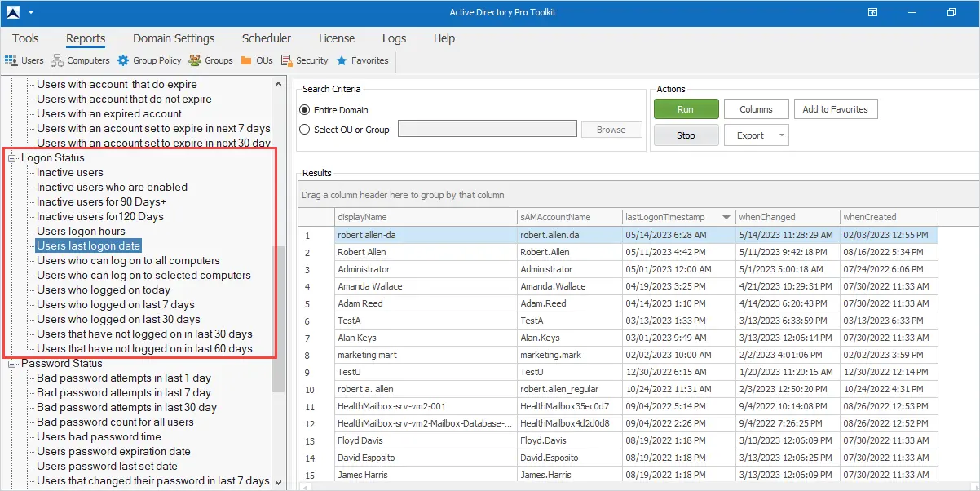The width and height of the screenshot is (980, 491).
Task: Open the Scheduler menu
Action: pyautogui.click(x=267, y=38)
